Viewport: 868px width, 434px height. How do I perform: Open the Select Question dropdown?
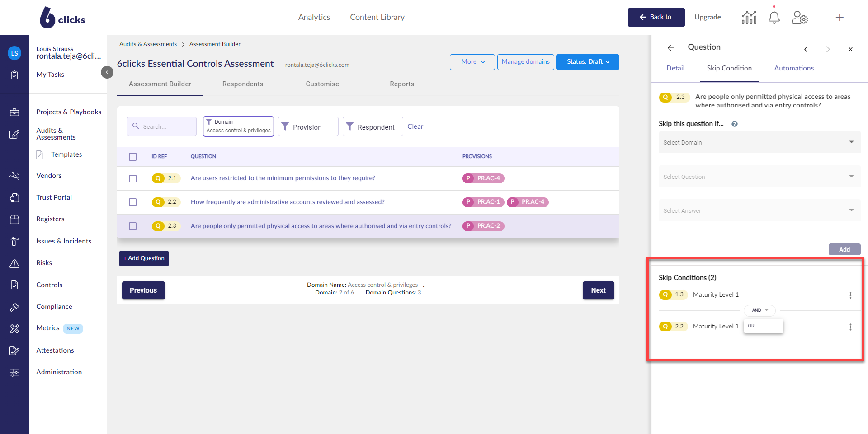point(759,177)
